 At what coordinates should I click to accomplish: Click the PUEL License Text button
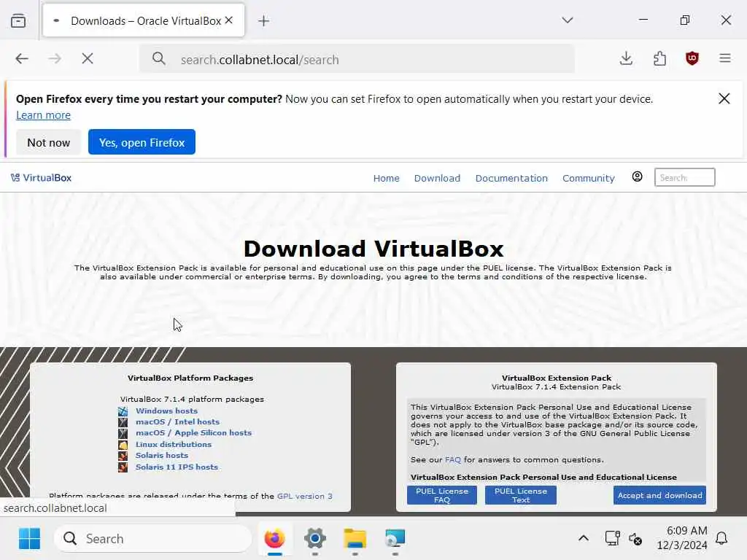pos(520,495)
